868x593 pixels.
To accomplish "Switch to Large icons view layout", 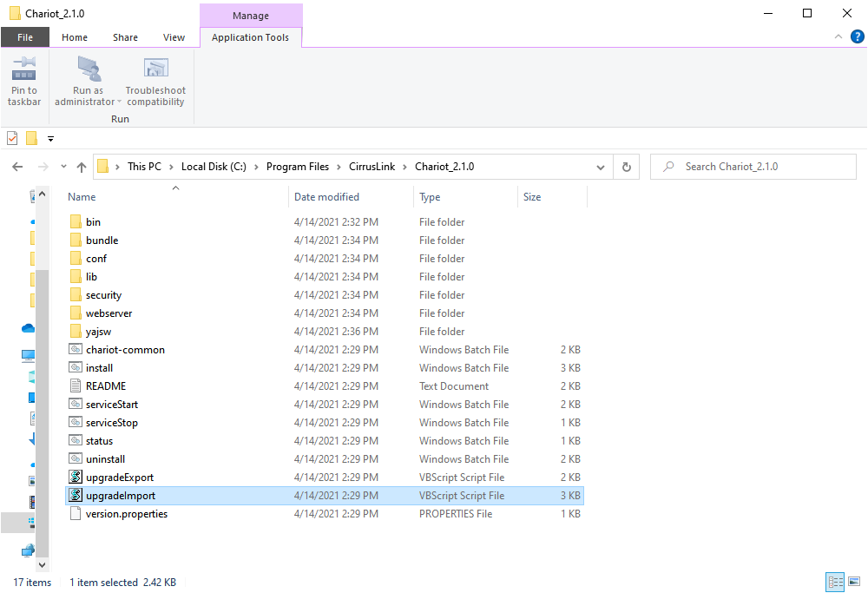I will 854,582.
